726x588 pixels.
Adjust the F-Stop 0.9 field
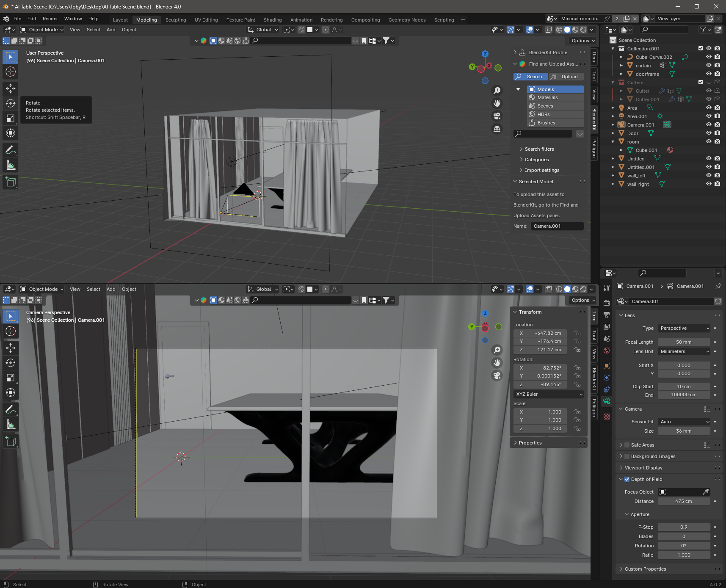[x=684, y=527]
